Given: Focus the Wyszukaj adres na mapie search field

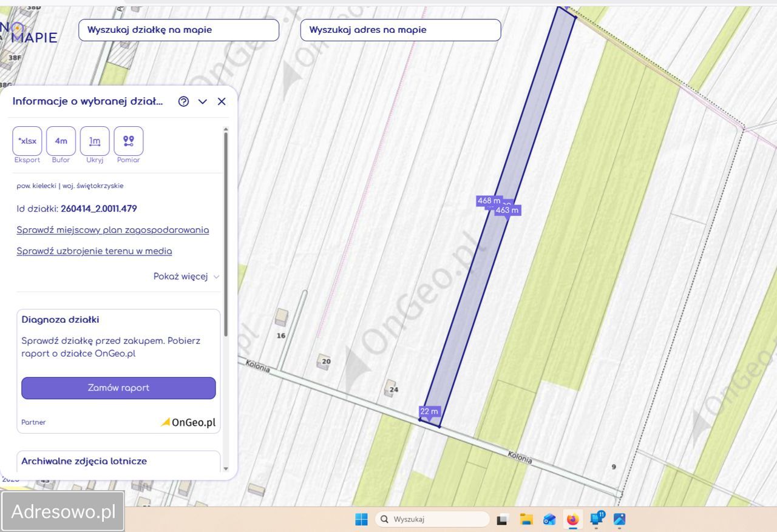Looking at the screenshot, I should 401,30.
